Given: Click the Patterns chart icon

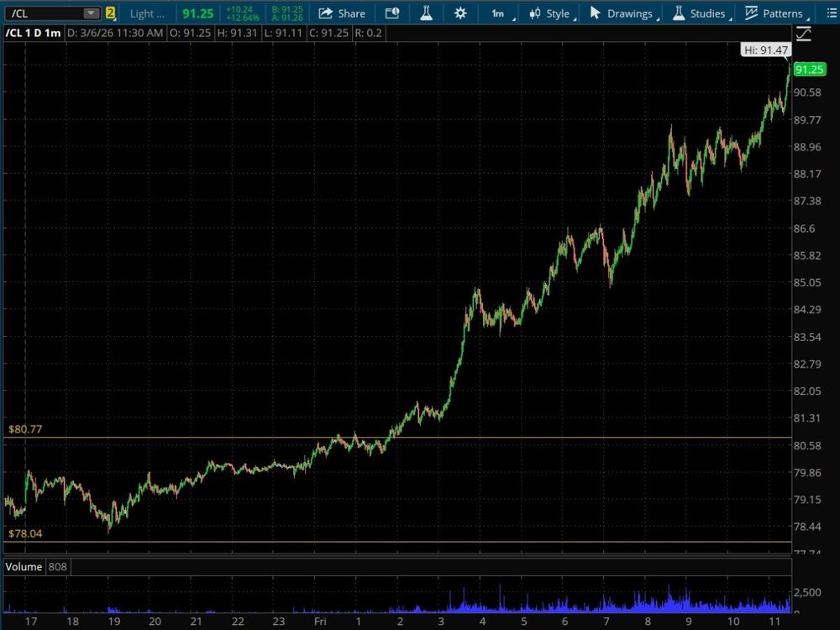Looking at the screenshot, I should pyautogui.click(x=751, y=13).
